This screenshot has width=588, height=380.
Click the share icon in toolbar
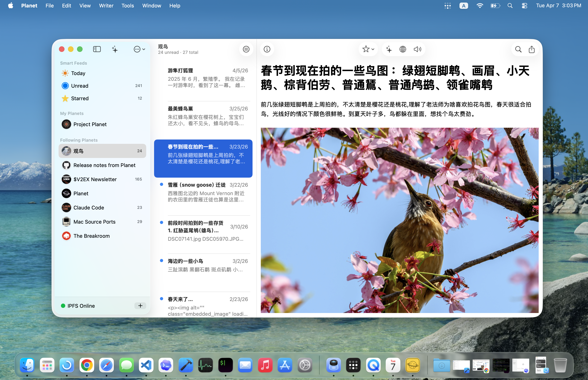531,49
